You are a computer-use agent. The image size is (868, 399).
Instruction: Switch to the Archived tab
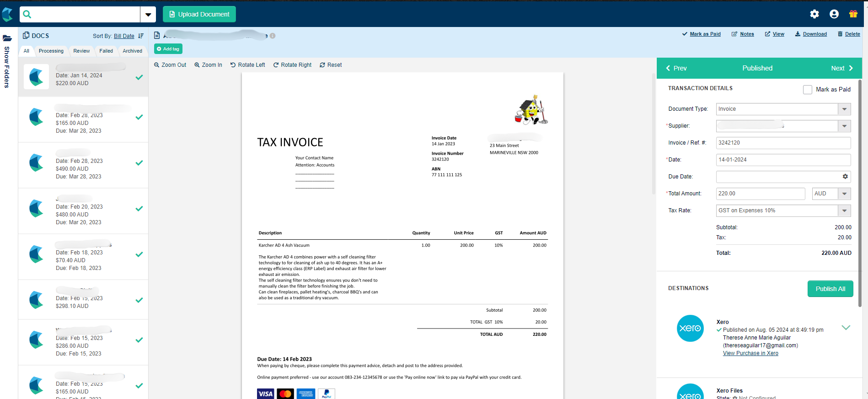(132, 51)
